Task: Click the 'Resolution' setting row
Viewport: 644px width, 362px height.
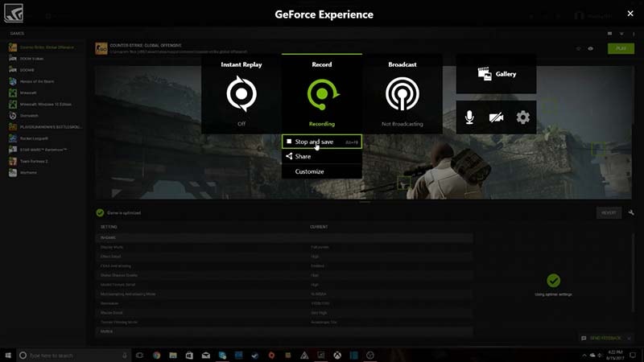Action: click(284, 303)
